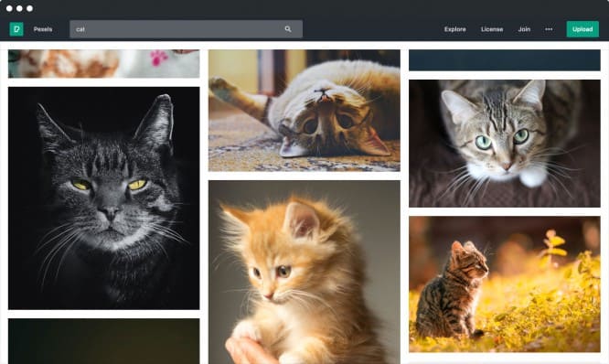Open the pink paw print blanket photo
This screenshot has width=609, height=364.
(x=103, y=64)
